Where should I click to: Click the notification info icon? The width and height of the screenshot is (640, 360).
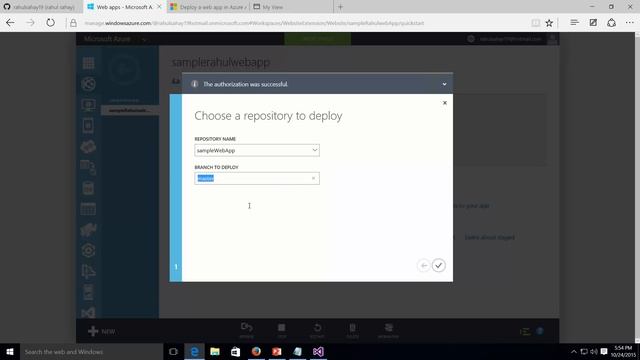click(x=195, y=84)
